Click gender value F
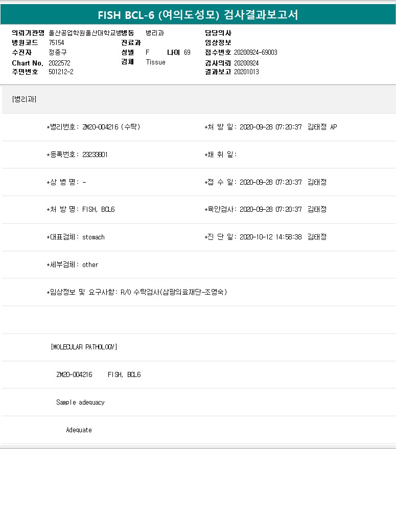Viewport: 396px width, 532px height. [148, 53]
